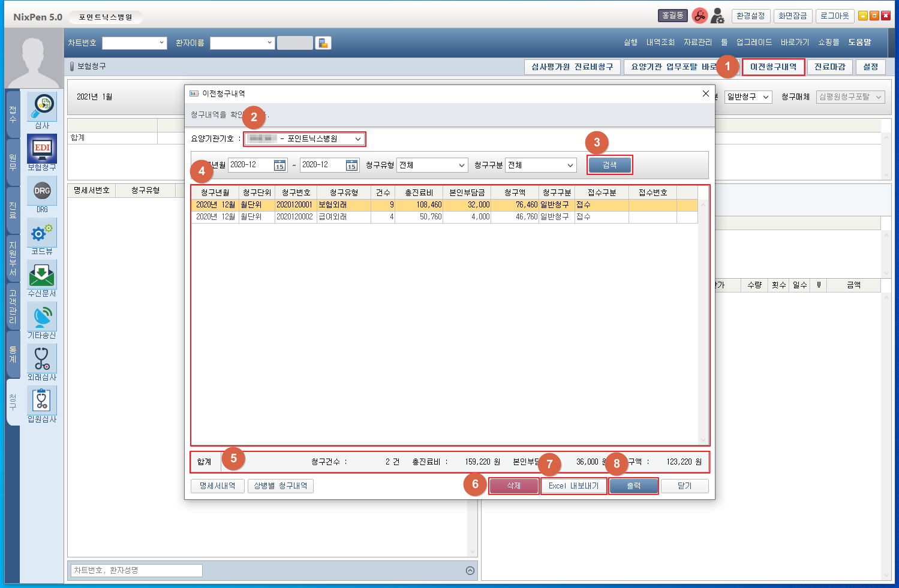
Task: Open 외래심사 stethoscope icon
Action: (x=42, y=359)
